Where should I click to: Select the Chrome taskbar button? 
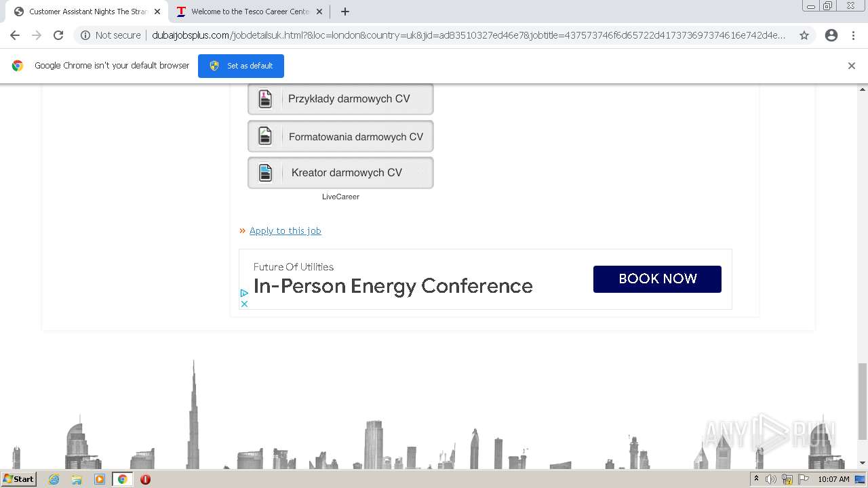tap(122, 479)
